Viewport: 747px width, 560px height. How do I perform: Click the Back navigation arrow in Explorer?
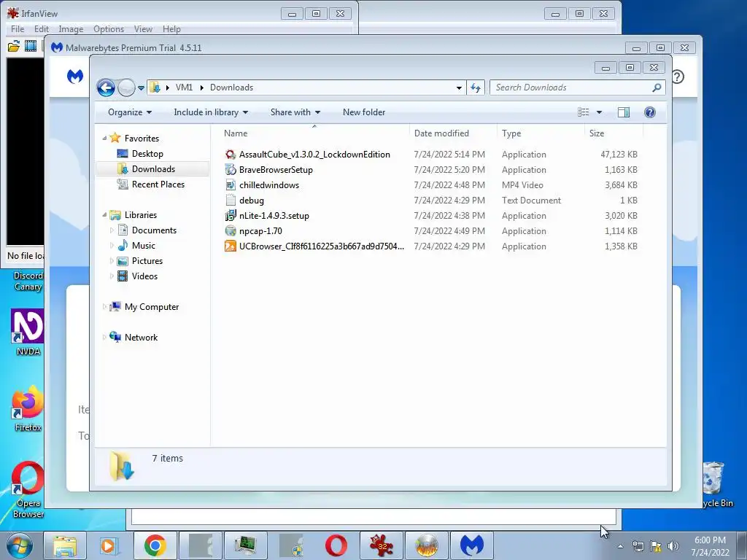tap(106, 87)
